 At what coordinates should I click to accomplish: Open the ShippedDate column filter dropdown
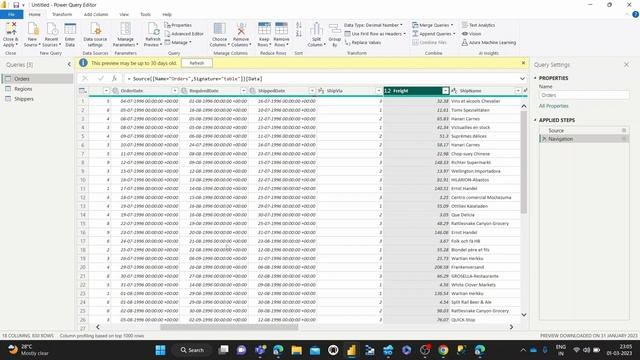(312, 91)
